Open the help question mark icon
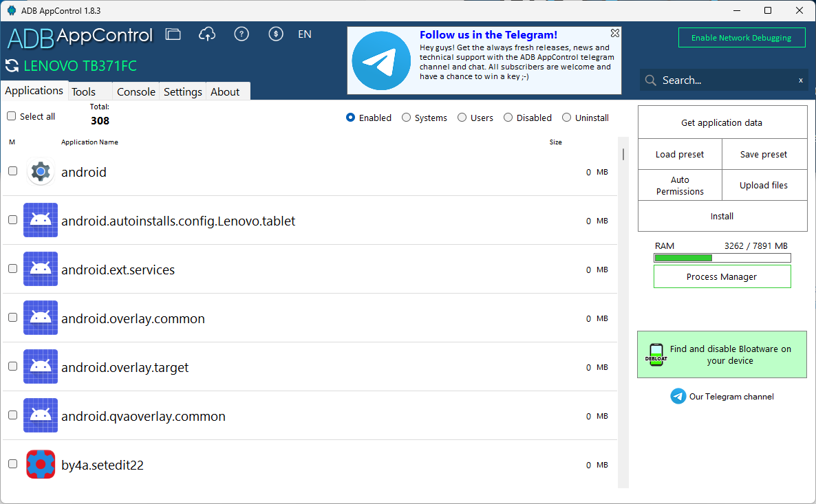The height and width of the screenshot is (504, 816). pyautogui.click(x=241, y=34)
